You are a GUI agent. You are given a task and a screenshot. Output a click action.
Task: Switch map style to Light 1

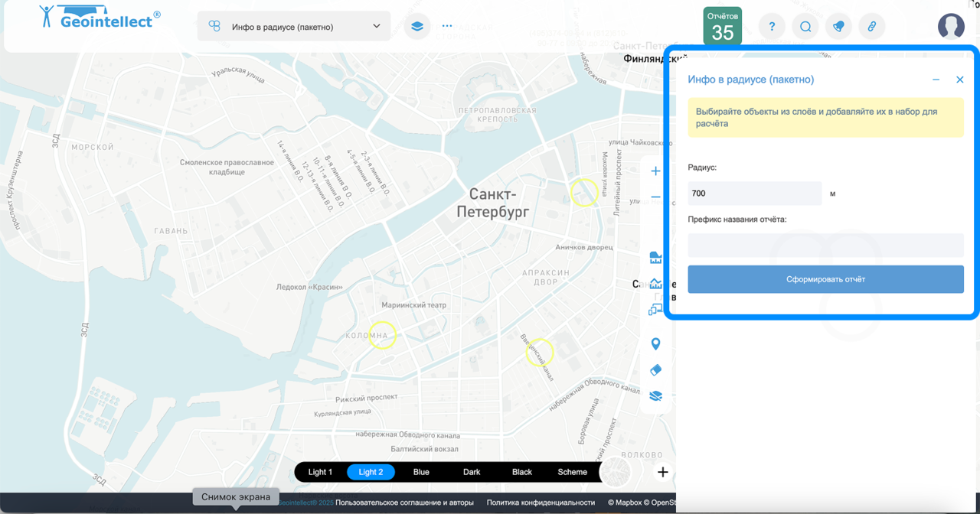tap(320, 472)
